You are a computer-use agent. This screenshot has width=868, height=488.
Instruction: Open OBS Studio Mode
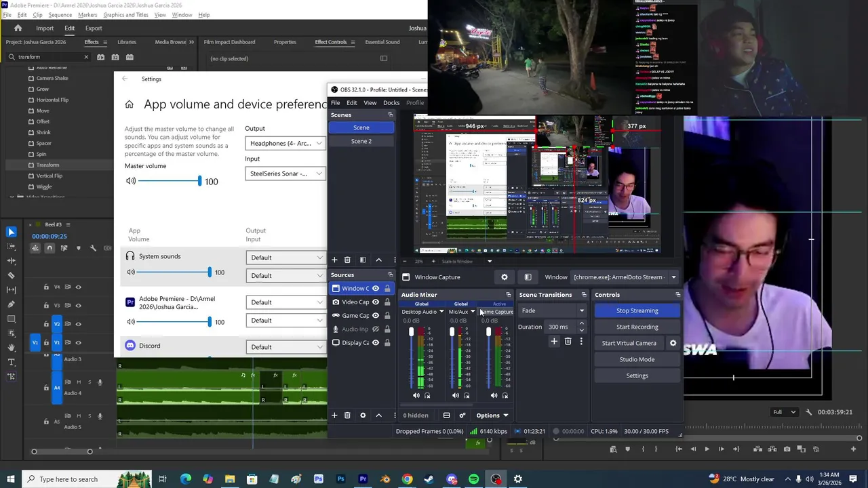pyautogui.click(x=637, y=359)
